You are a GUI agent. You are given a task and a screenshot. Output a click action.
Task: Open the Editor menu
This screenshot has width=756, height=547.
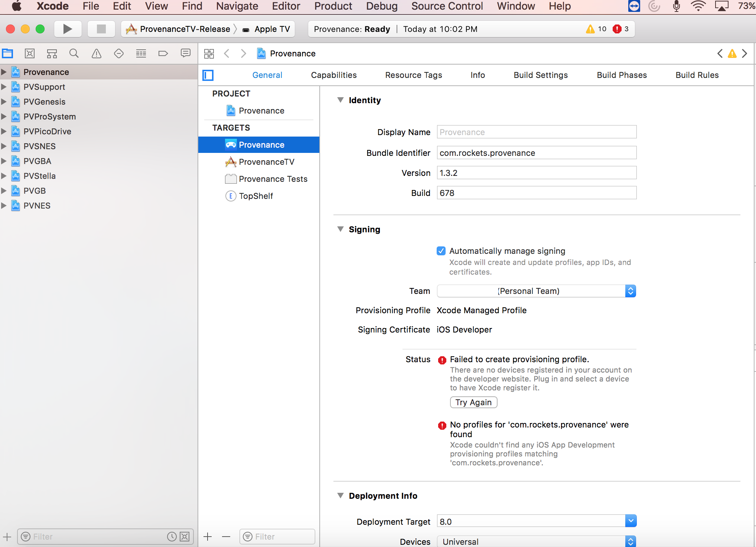click(286, 6)
